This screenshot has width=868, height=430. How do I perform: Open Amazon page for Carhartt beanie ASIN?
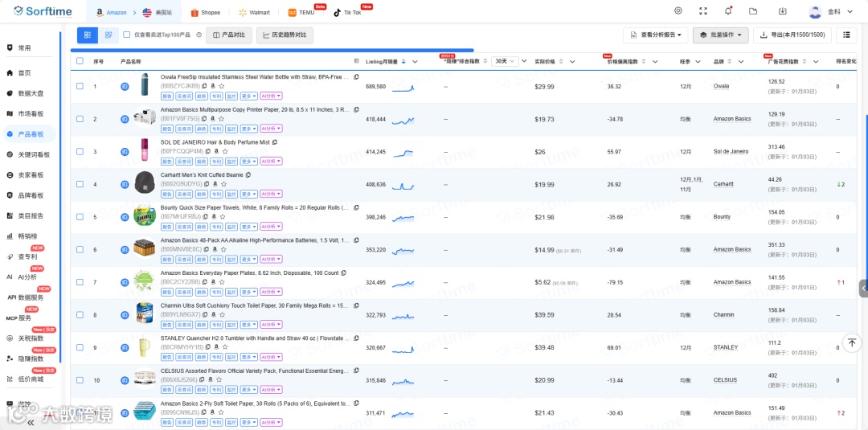pyautogui.click(x=215, y=184)
